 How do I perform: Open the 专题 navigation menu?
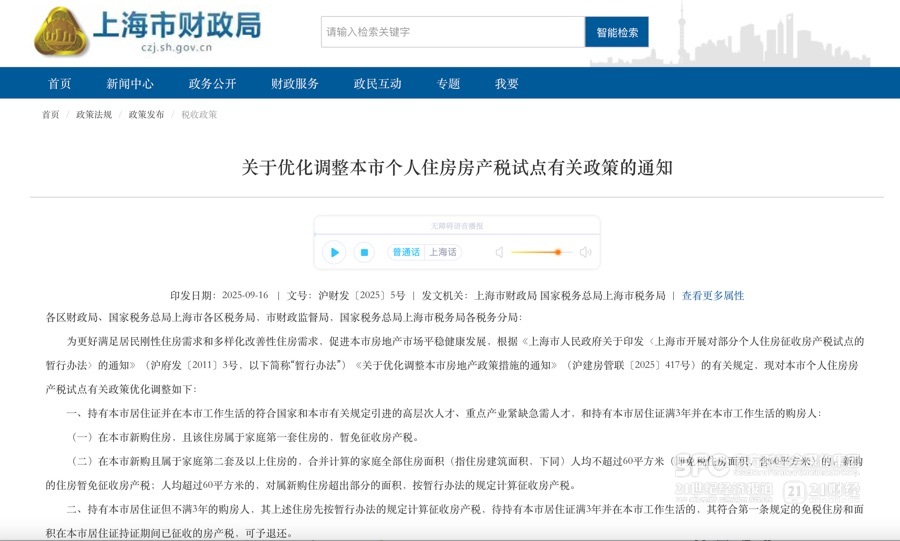[x=448, y=84]
